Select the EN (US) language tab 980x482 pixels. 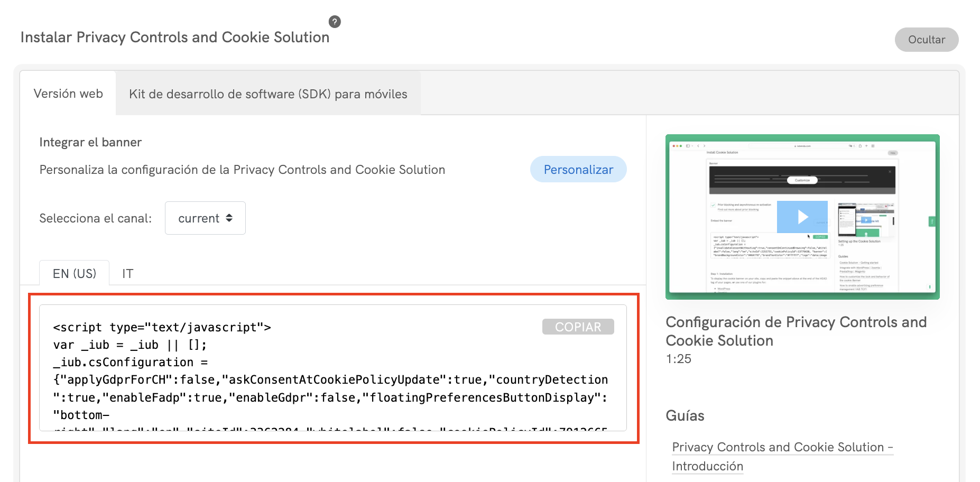tap(73, 273)
